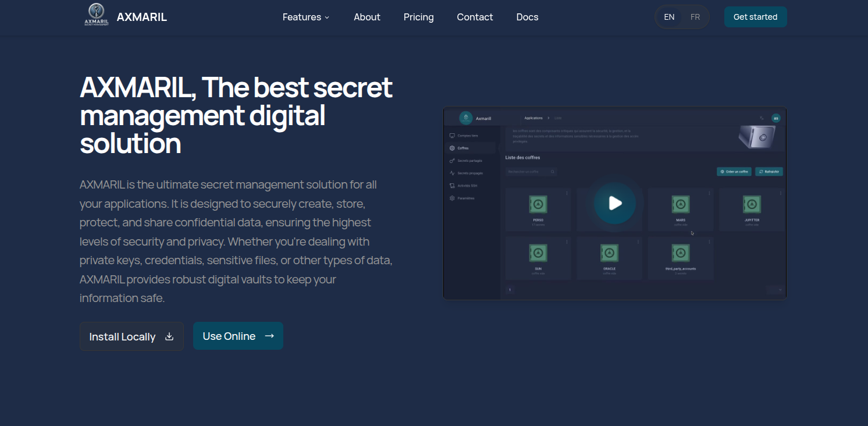Switch the site language to FR
868x426 pixels.
tap(695, 17)
